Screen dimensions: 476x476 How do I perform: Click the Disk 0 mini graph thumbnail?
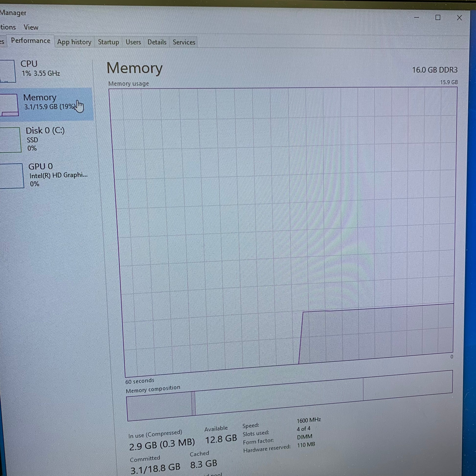coord(10,140)
